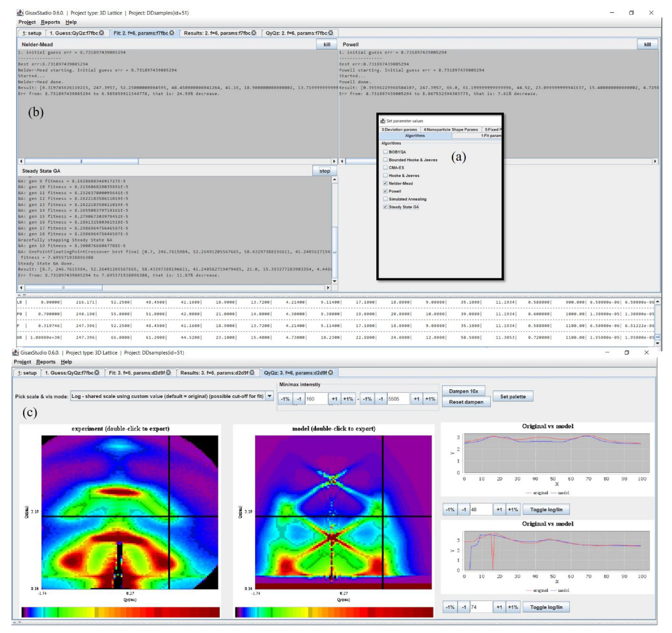Close the 'QyQz: 3. f=6' tab
Image resolution: width=672 pixels, height=633 pixels.
331,372
